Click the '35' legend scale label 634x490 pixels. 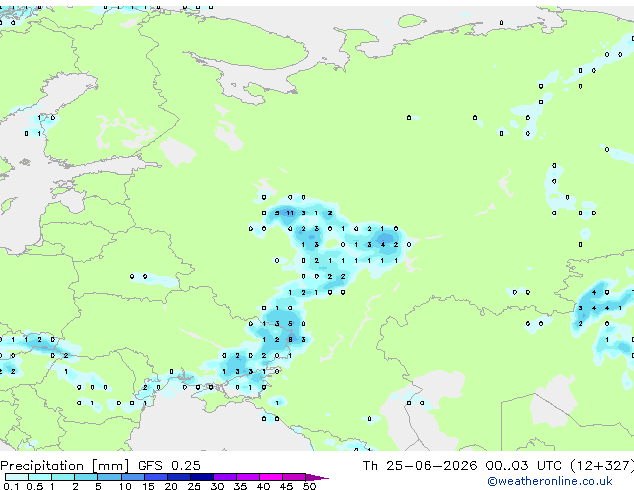point(241,486)
